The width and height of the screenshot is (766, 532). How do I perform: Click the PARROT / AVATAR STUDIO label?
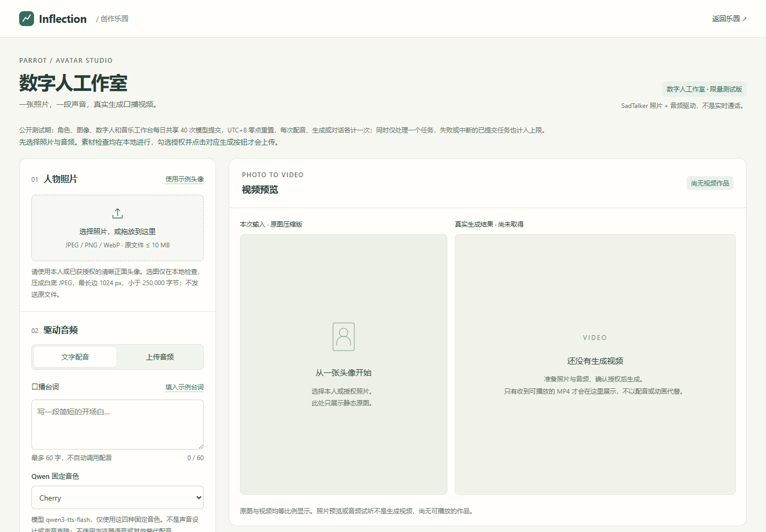66,61
